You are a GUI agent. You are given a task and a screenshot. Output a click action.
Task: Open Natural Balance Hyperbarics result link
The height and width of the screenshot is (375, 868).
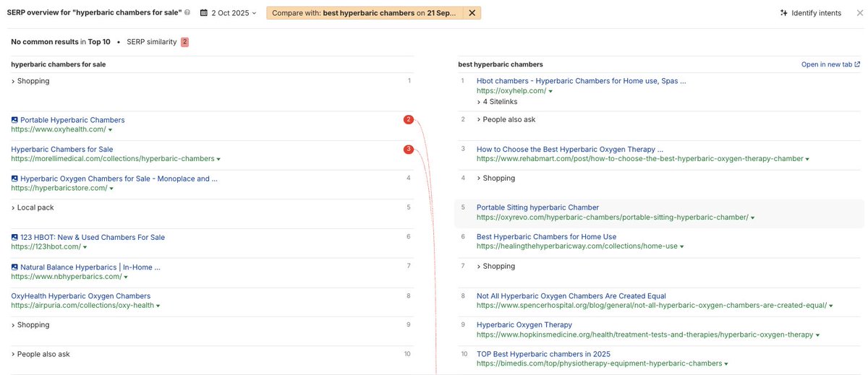(x=90, y=267)
